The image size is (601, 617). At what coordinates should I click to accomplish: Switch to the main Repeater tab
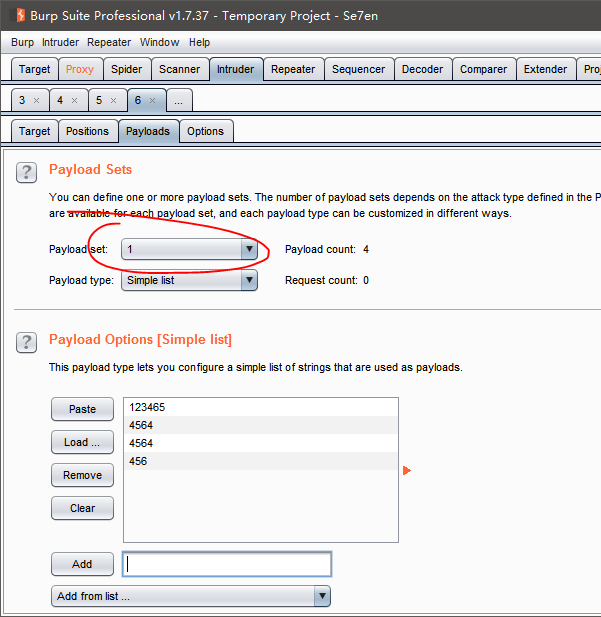tap(293, 69)
